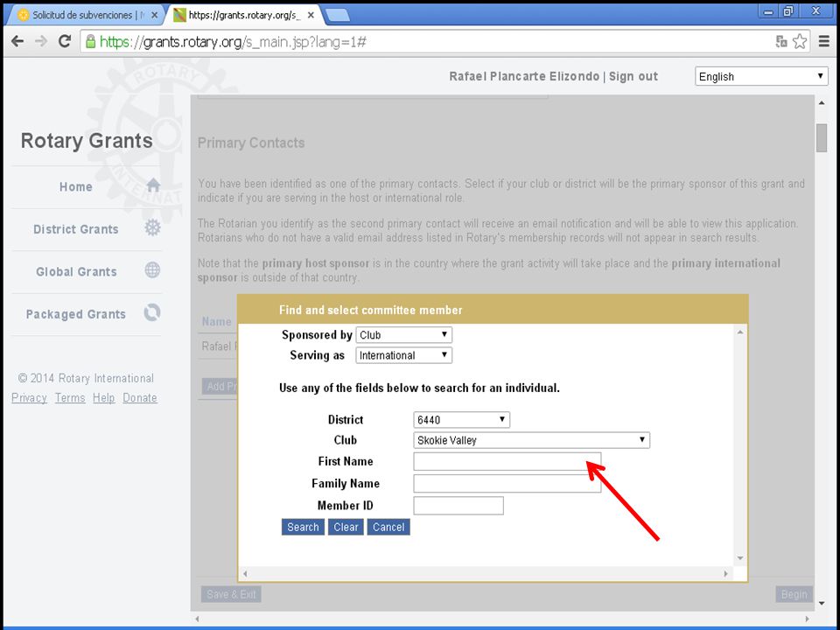Close the Solicitud de subvenciones tab
Image resolution: width=840 pixels, height=630 pixels.
[x=154, y=16]
